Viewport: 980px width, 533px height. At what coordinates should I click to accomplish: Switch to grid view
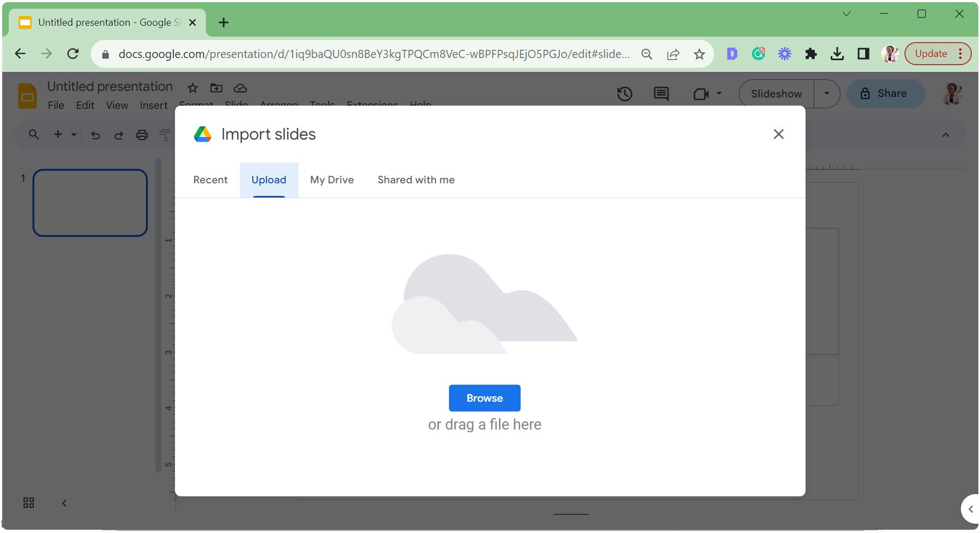tap(29, 503)
